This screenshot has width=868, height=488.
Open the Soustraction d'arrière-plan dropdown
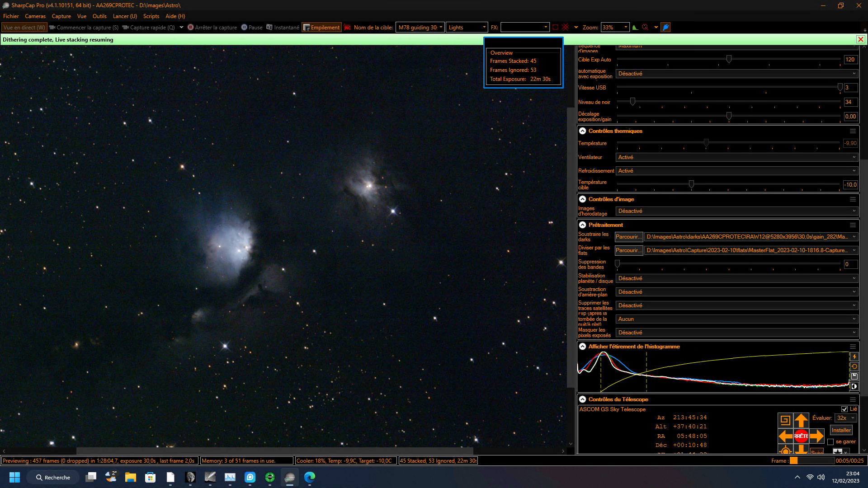click(x=736, y=292)
